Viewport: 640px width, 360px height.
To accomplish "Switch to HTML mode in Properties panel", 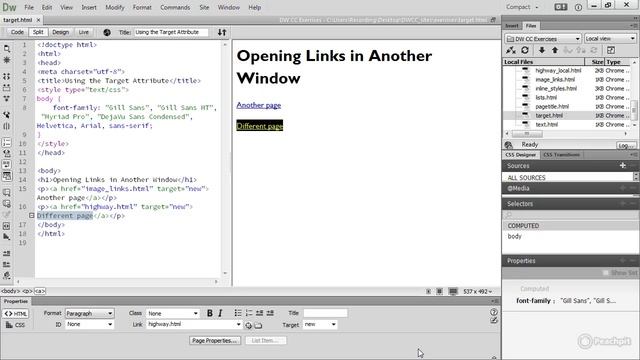I will click(x=16, y=313).
